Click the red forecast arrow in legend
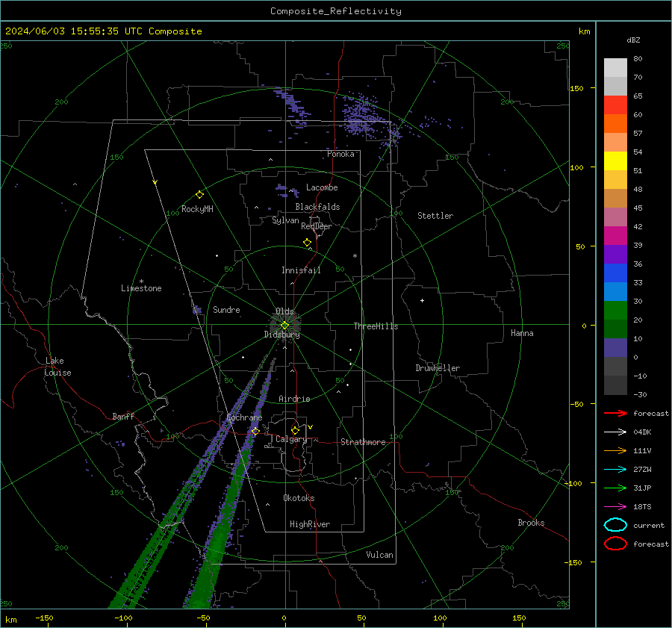This screenshot has height=628, width=672. [x=615, y=413]
